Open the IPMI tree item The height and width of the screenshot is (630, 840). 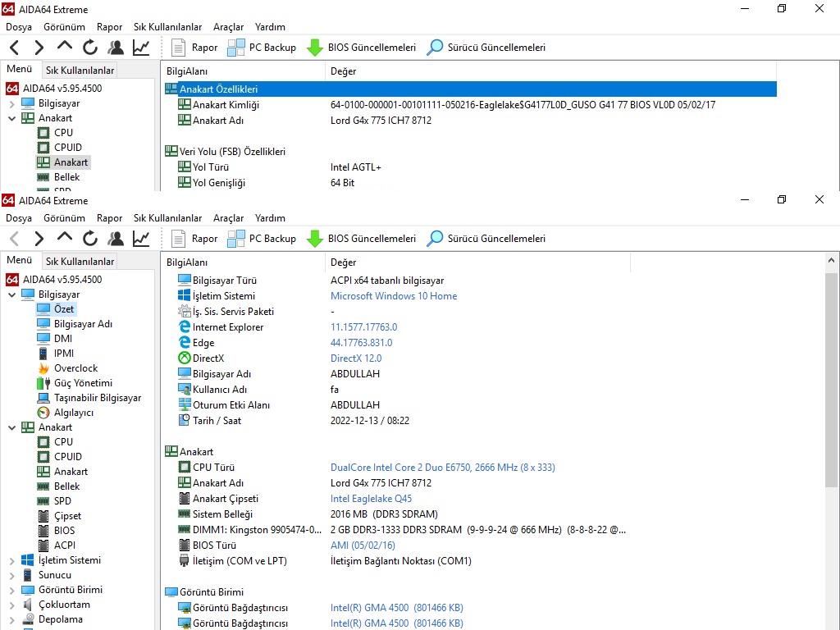(x=64, y=354)
